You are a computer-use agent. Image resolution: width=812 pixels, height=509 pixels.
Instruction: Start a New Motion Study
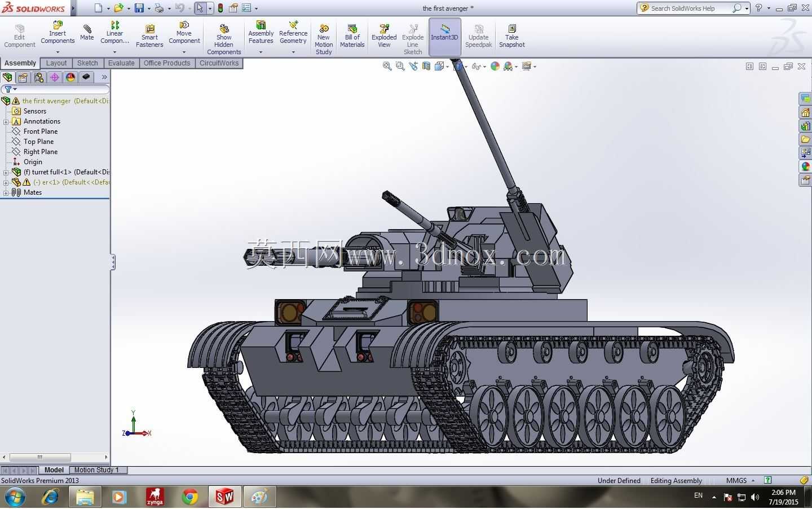point(324,40)
